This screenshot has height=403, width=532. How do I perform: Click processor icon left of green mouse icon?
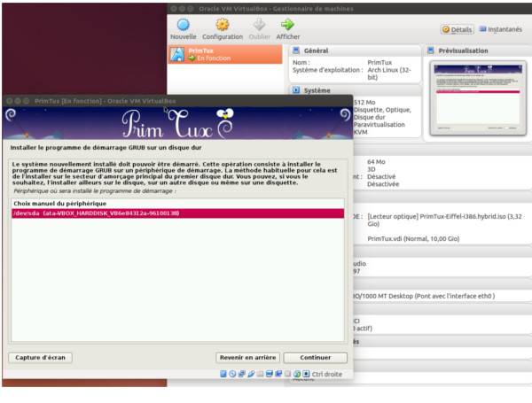pos(287,374)
